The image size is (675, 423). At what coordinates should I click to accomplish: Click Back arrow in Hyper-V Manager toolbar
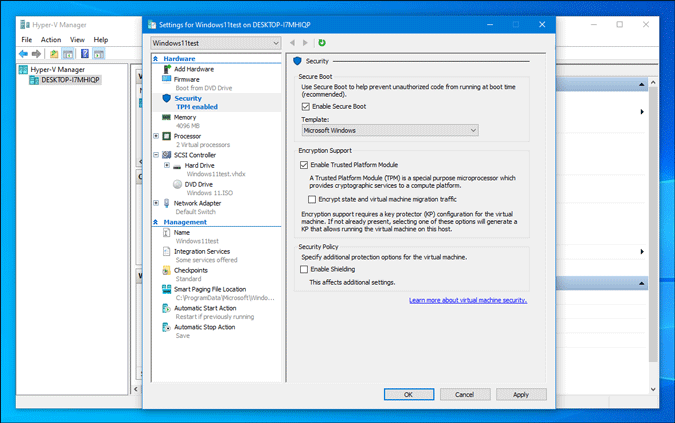pyautogui.click(x=23, y=54)
